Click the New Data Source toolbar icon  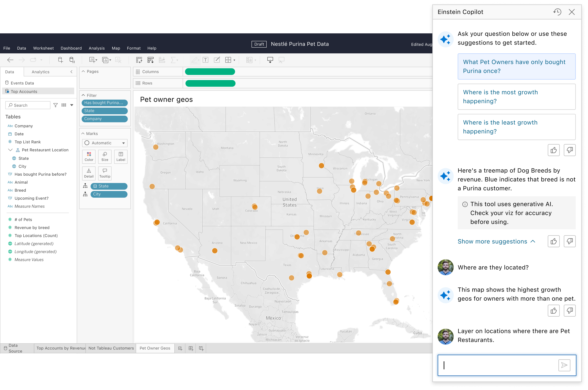(x=60, y=60)
